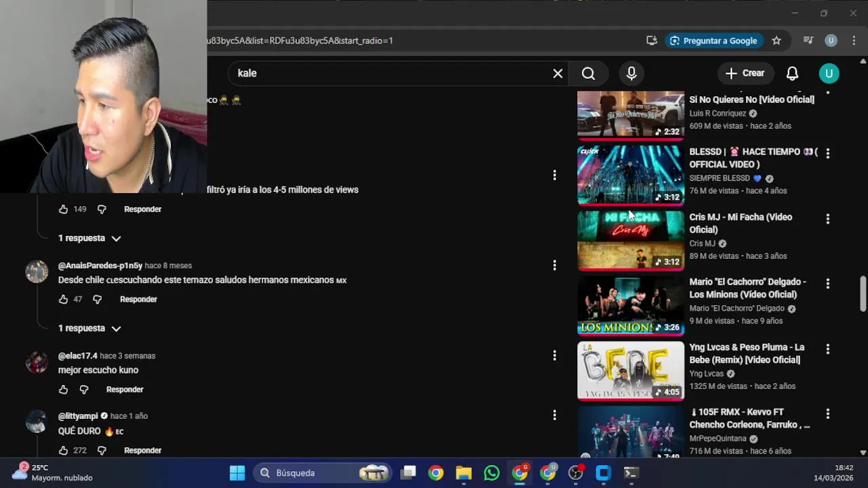Open Chrome media control icon

click(808, 41)
